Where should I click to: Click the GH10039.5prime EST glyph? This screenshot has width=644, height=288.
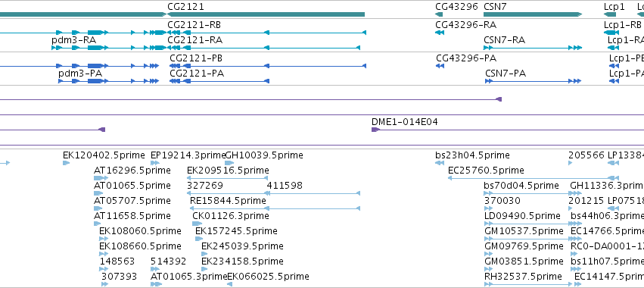point(229,163)
